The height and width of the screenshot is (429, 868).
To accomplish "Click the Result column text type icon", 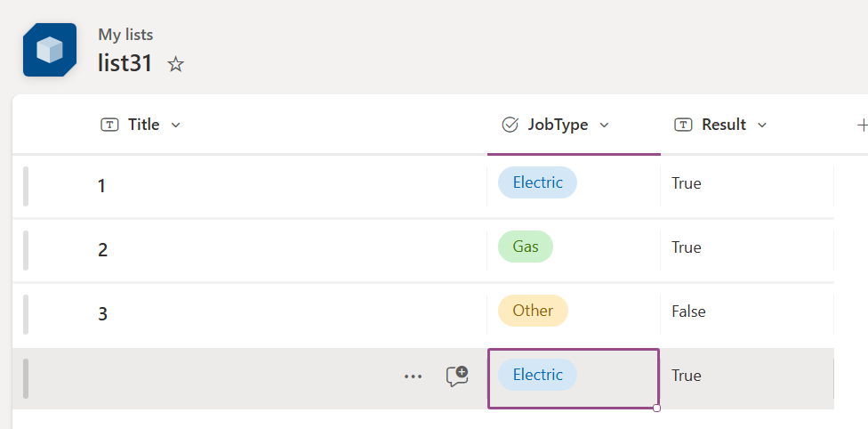I will [x=683, y=125].
